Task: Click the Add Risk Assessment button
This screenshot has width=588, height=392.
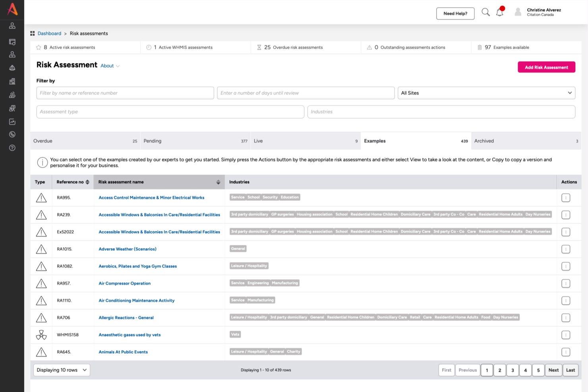Action: click(546, 67)
